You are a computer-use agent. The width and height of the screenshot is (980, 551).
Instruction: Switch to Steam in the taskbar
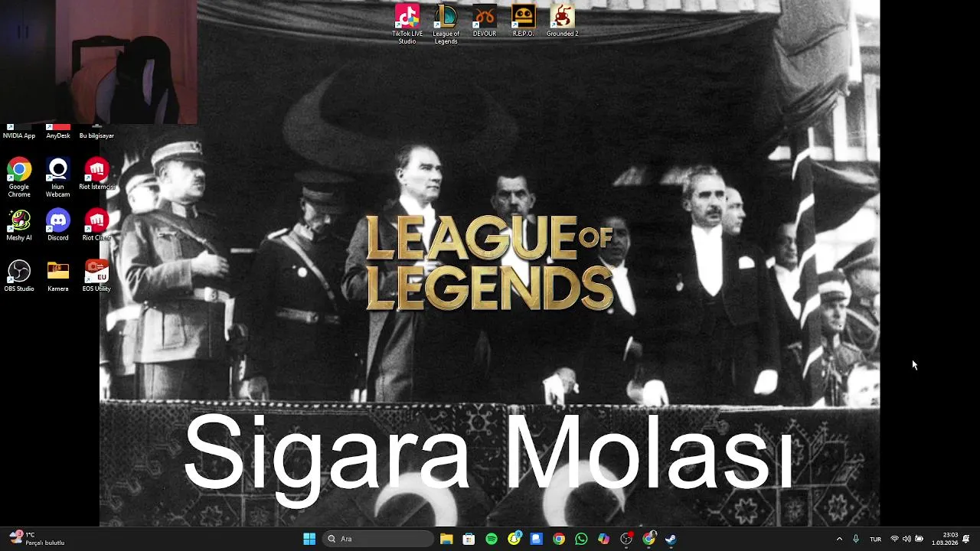coord(671,539)
